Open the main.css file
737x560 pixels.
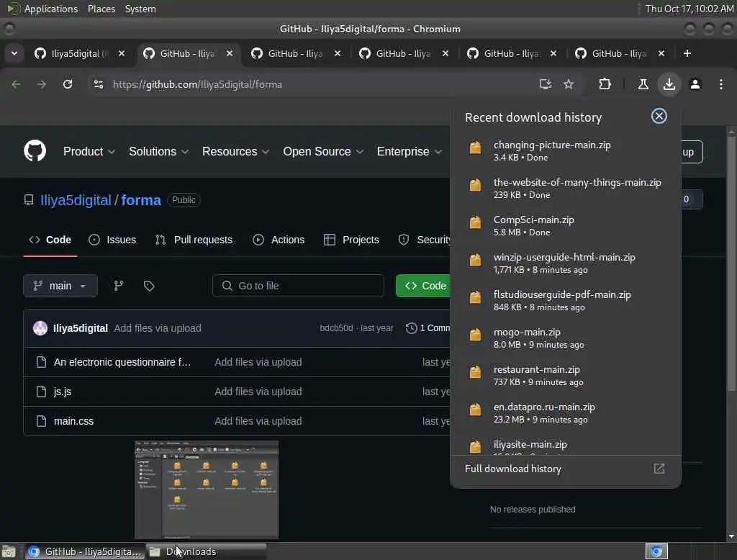tap(74, 421)
